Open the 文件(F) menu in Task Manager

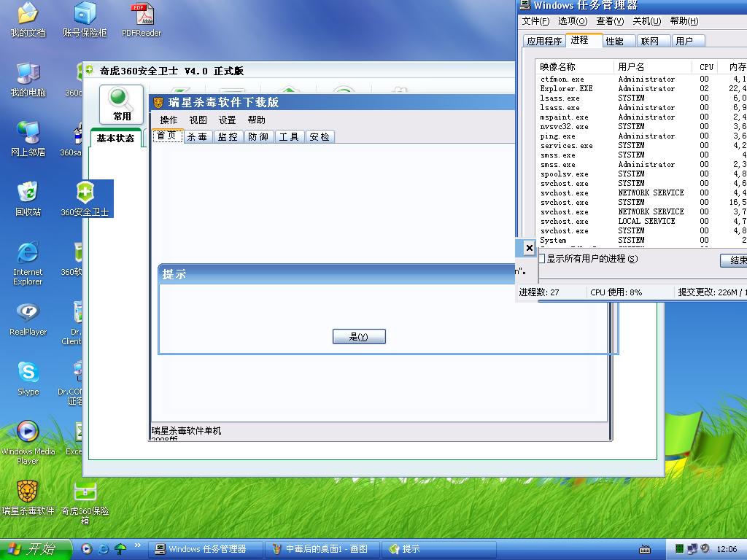[x=535, y=21]
